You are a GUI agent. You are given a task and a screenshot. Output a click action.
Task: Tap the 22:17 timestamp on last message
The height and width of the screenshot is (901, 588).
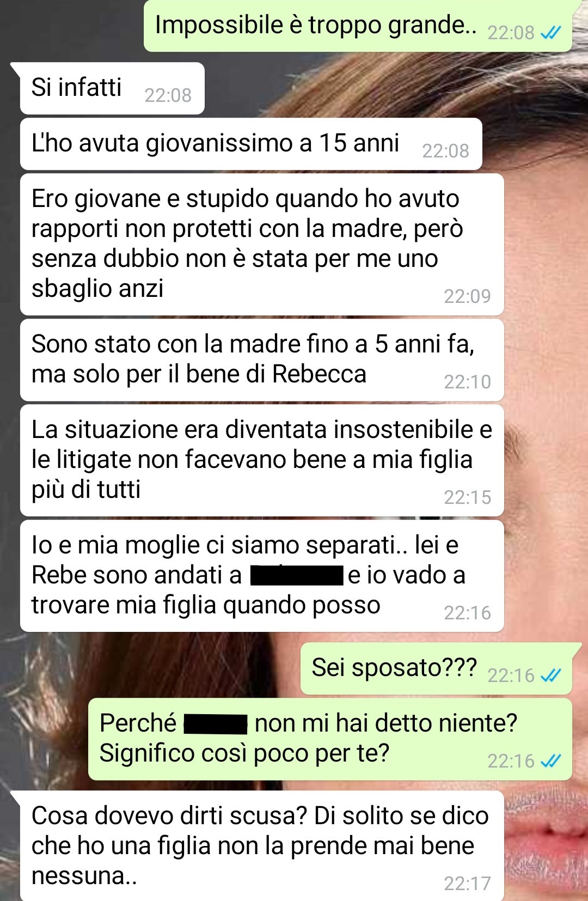pos(467,884)
